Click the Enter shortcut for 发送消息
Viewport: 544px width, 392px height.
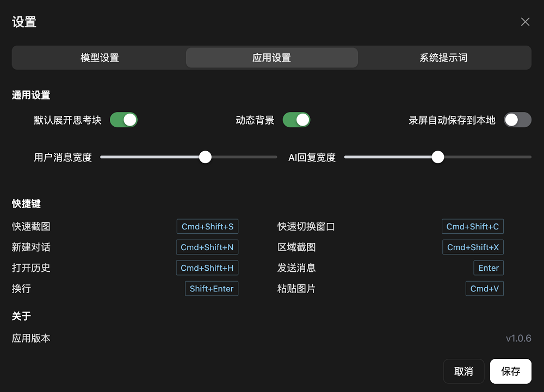point(488,267)
